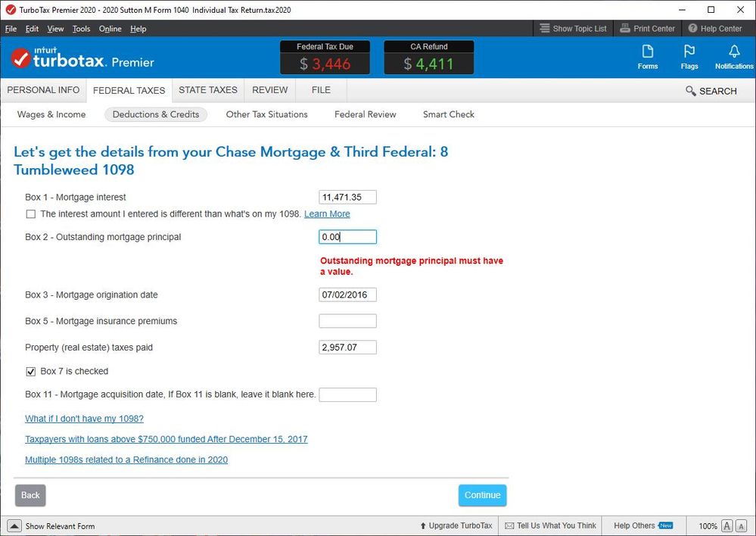Click the Help Center question icon
The image size is (756, 536).
point(692,28)
